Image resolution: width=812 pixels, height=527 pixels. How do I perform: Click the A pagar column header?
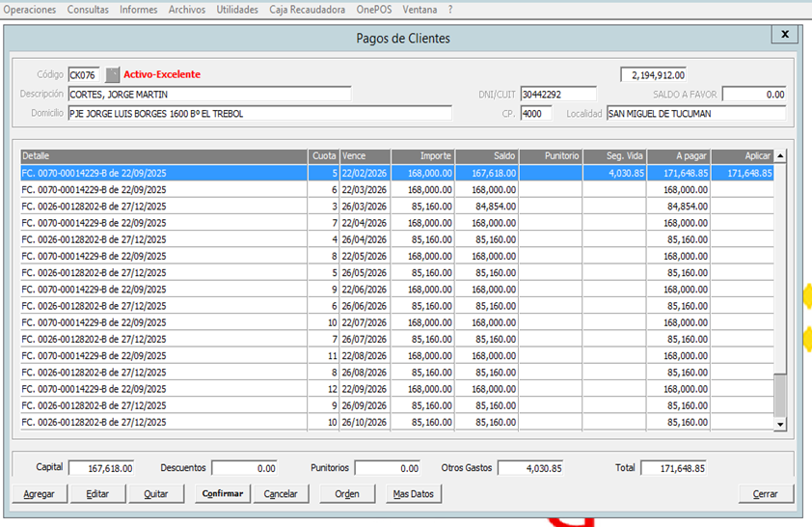tap(679, 156)
